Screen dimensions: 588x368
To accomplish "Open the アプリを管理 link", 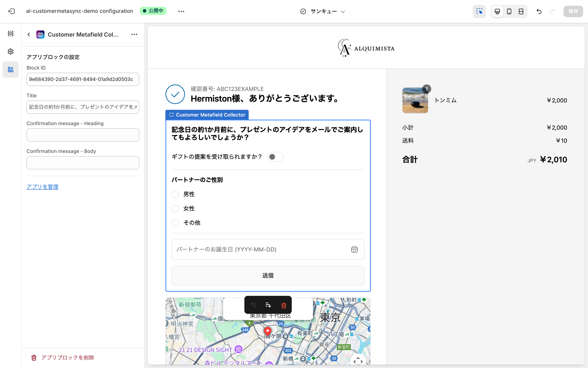I will click(x=42, y=187).
